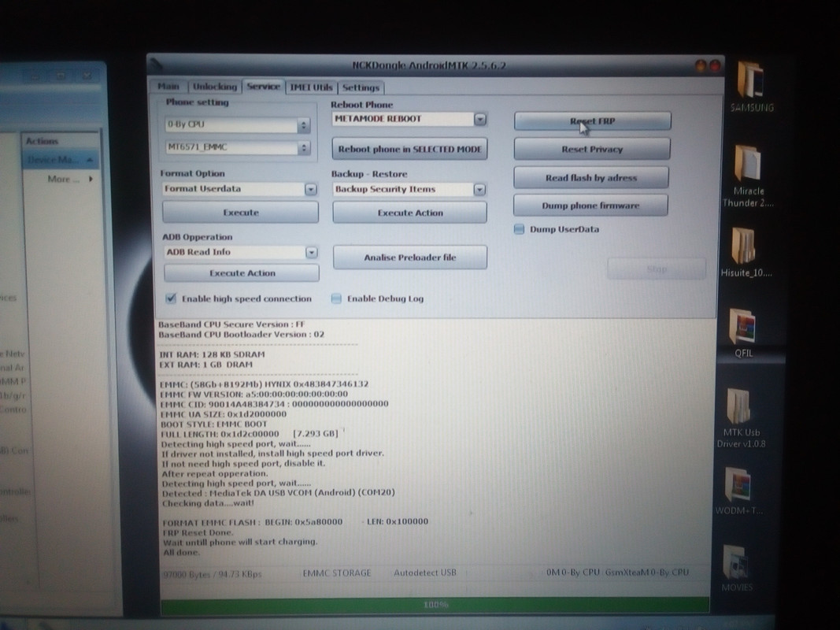Click the Autodetect USB status entry

pyautogui.click(x=425, y=573)
